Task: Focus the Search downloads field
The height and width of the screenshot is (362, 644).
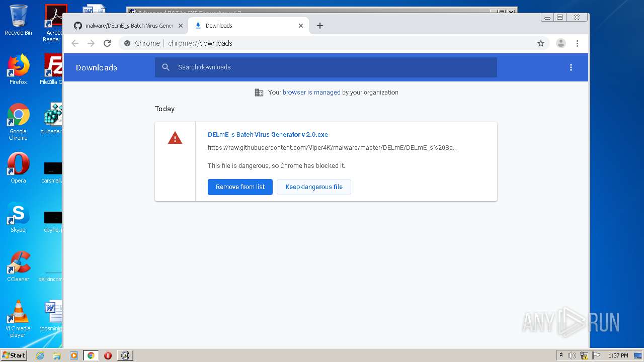Action: [326, 67]
